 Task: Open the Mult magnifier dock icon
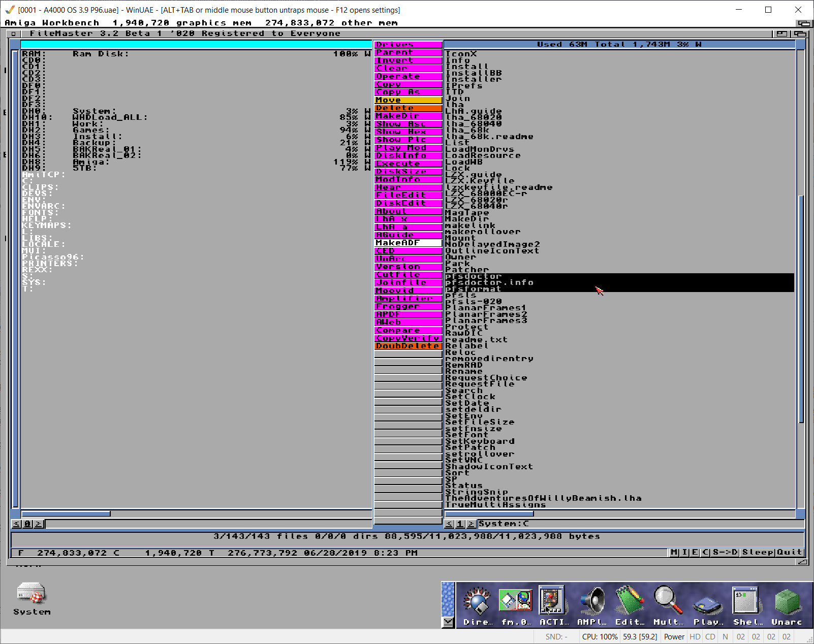click(668, 605)
